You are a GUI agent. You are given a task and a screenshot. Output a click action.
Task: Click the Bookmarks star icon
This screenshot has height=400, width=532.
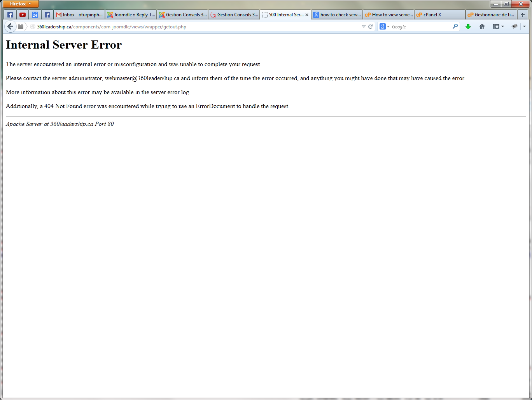coord(496,26)
